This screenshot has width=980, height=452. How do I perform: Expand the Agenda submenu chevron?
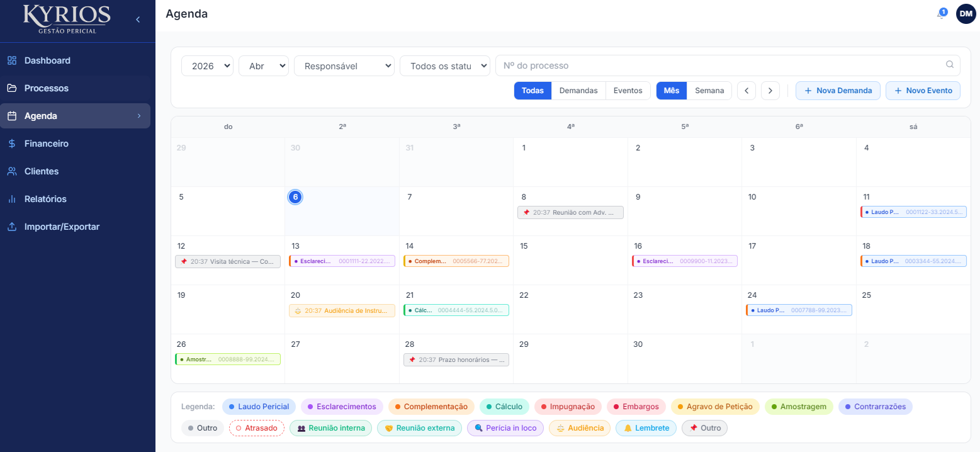point(139,116)
